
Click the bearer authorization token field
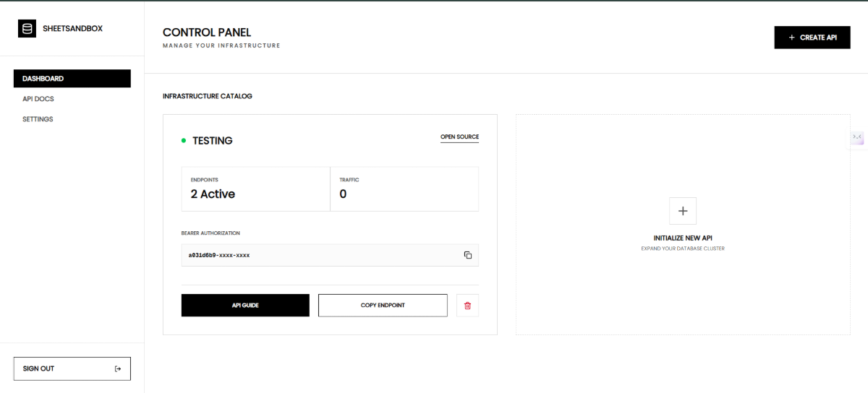click(x=318, y=255)
